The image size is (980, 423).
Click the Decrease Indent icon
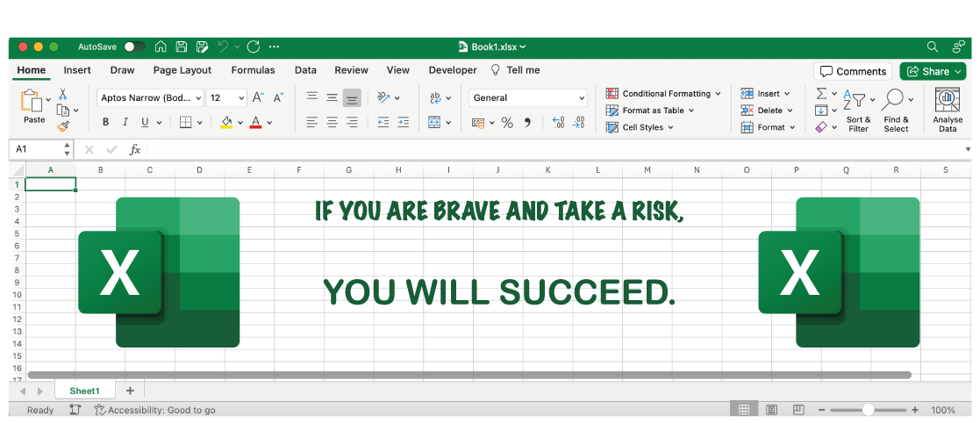coord(383,123)
